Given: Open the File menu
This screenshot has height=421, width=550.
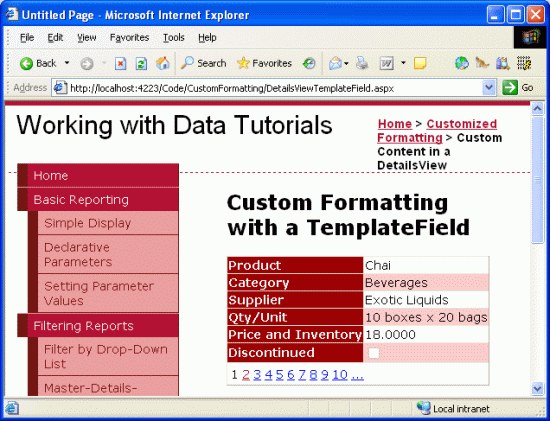Looking at the screenshot, I should click(27, 38).
